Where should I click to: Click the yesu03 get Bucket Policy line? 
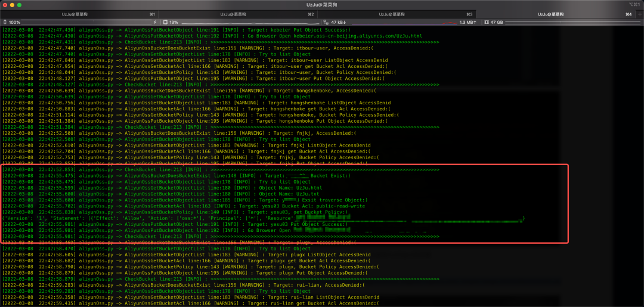coord(176,212)
